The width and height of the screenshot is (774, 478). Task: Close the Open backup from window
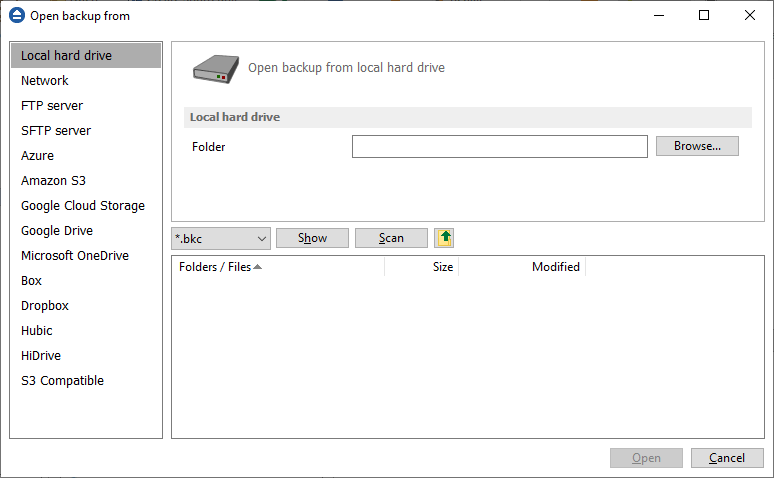750,15
